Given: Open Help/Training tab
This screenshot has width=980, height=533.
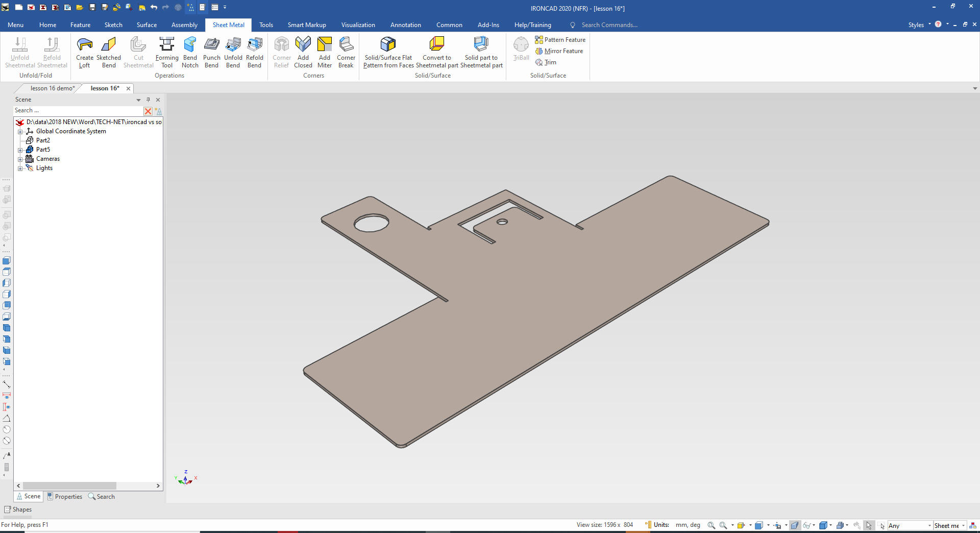Looking at the screenshot, I should click(x=532, y=25).
